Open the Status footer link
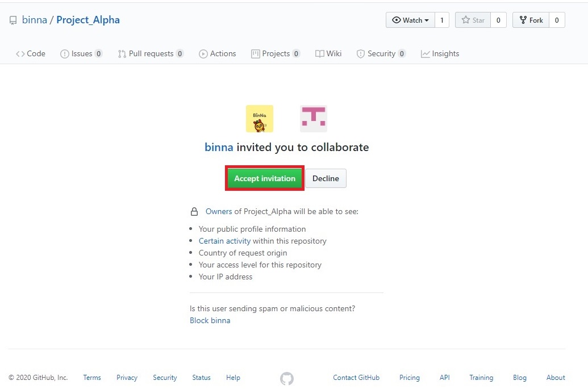This screenshot has width=588, height=389. click(x=201, y=378)
